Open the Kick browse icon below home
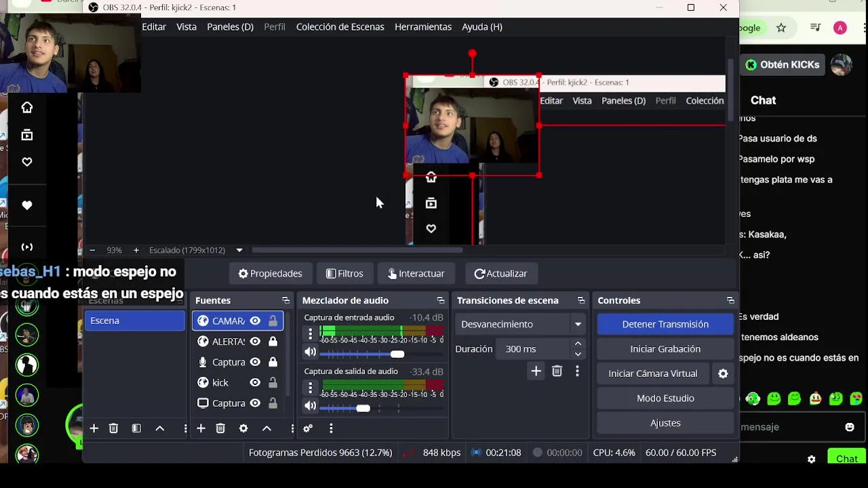Image resolution: width=868 pixels, height=488 pixels. [27, 135]
